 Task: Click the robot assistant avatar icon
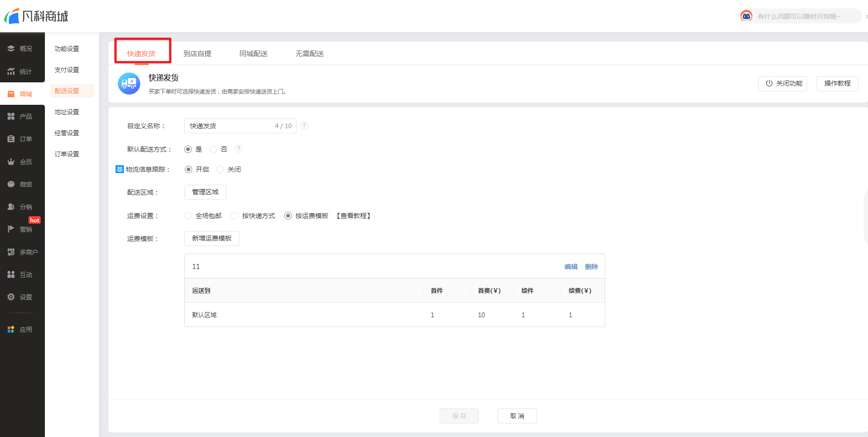tap(746, 16)
